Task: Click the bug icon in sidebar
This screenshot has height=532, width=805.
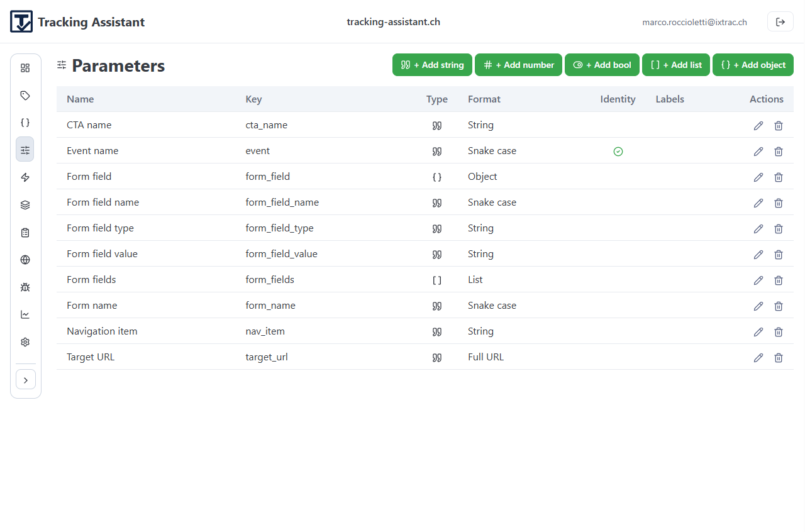Action: coord(25,287)
